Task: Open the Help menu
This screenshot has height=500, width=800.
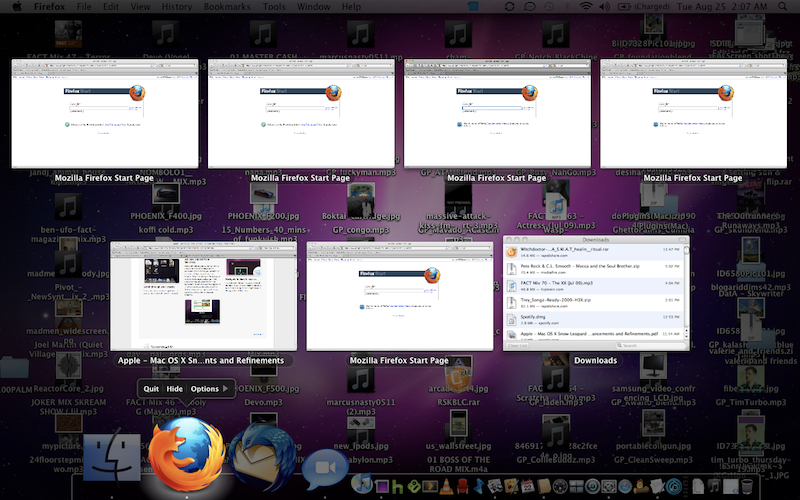Action: click(351, 7)
